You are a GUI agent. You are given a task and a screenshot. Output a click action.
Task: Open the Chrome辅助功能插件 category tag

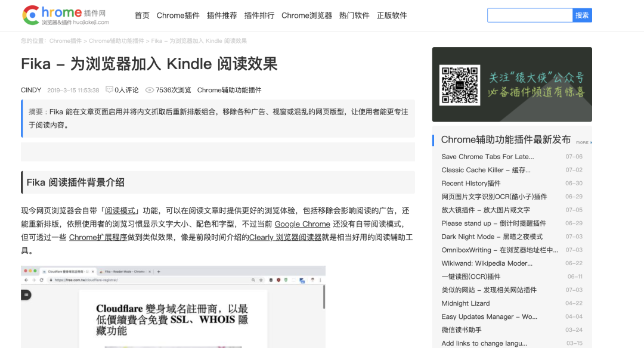pos(229,90)
